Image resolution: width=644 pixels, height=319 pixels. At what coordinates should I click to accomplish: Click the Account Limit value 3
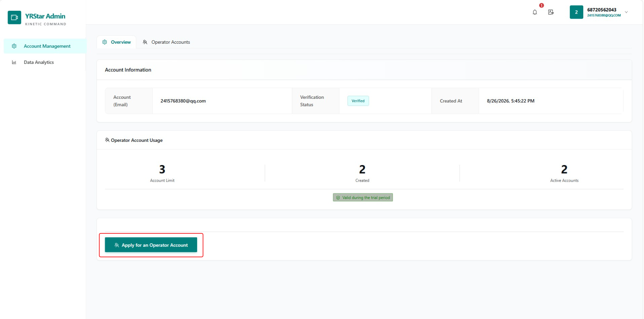(x=162, y=169)
